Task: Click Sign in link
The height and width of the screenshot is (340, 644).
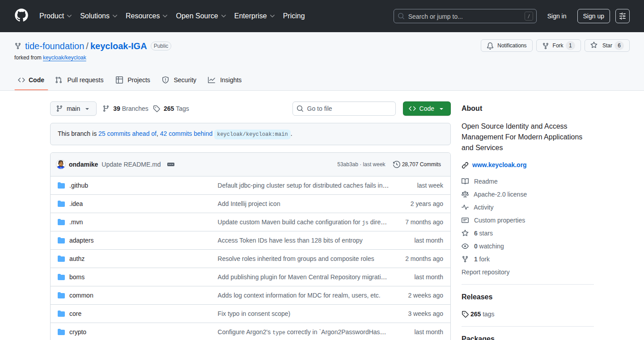Action: coord(557,16)
